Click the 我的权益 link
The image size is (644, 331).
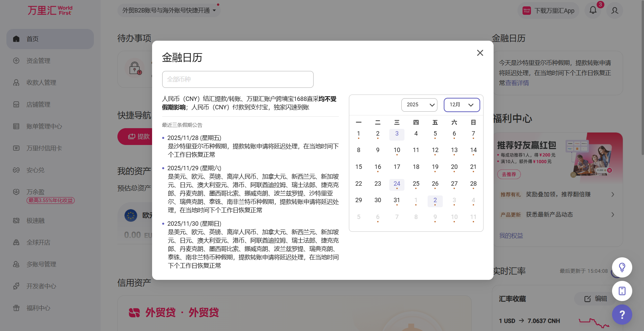(511, 236)
